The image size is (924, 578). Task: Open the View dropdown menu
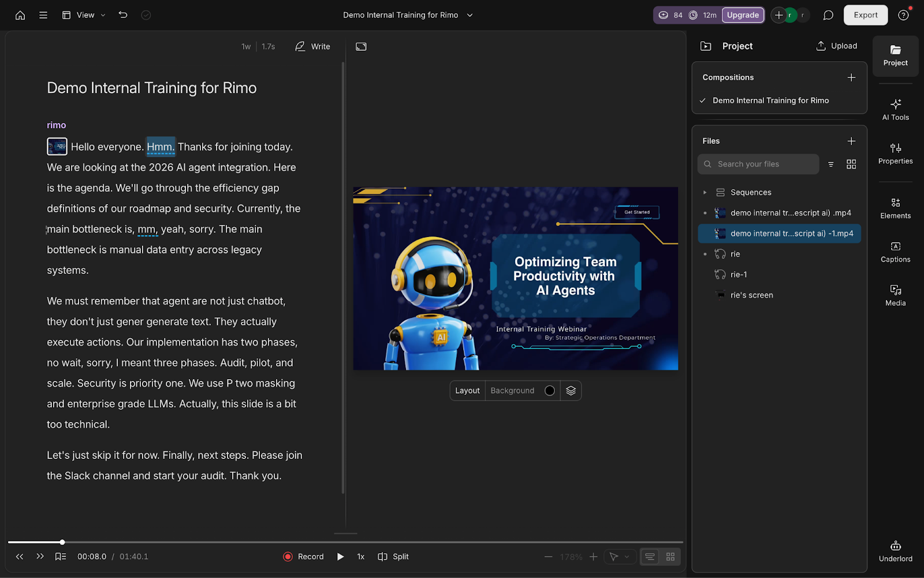point(84,15)
